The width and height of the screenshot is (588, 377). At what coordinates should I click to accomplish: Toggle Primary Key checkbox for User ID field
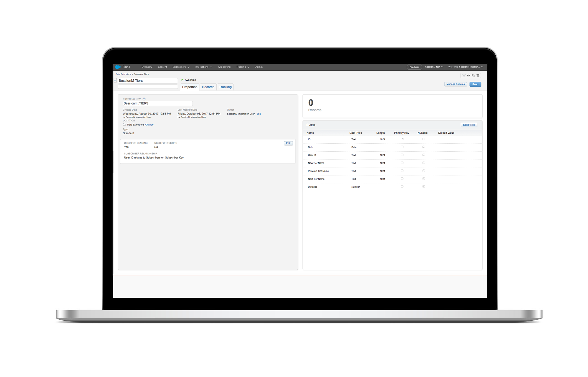click(x=402, y=155)
